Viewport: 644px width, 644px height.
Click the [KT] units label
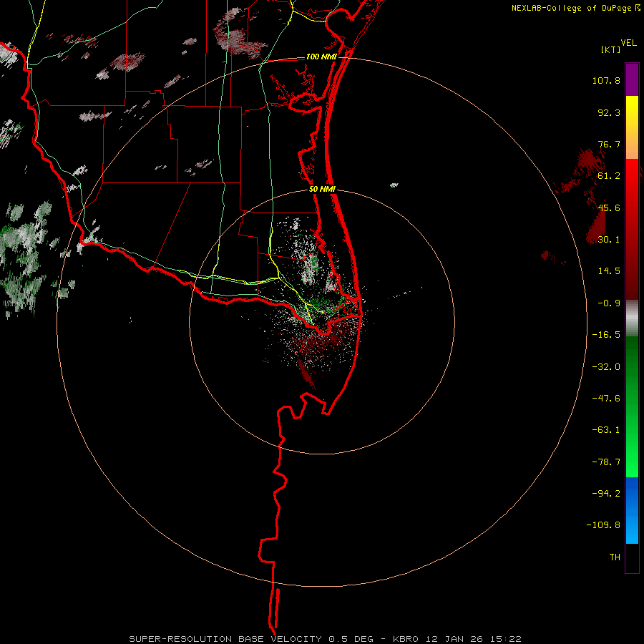pyautogui.click(x=611, y=49)
